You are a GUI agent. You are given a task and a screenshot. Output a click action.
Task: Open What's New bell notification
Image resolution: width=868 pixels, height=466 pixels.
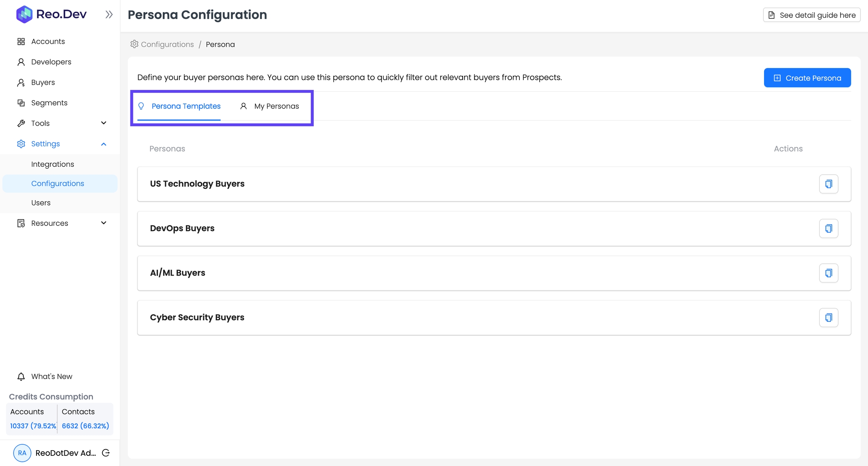(21, 376)
